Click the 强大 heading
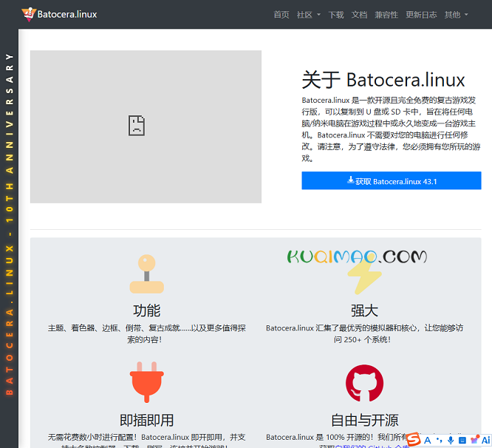The height and width of the screenshot is (448, 492). (x=364, y=310)
